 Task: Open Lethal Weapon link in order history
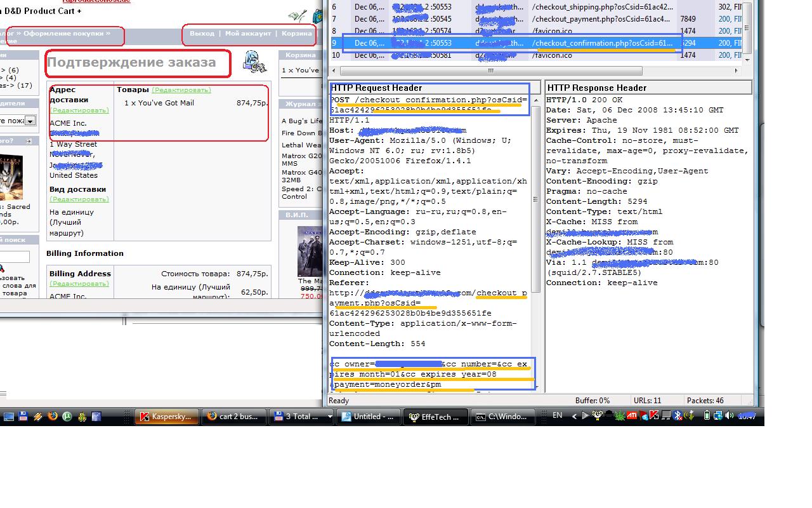click(301, 145)
